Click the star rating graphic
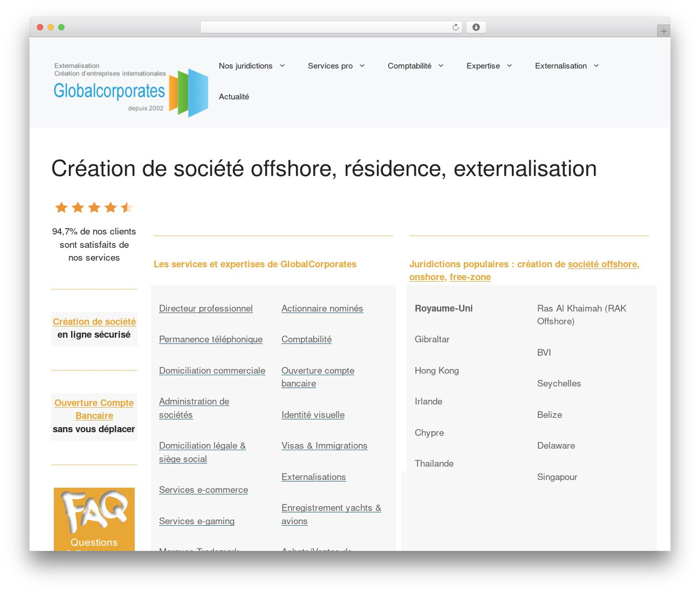This screenshot has width=700, height=593. [94, 207]
